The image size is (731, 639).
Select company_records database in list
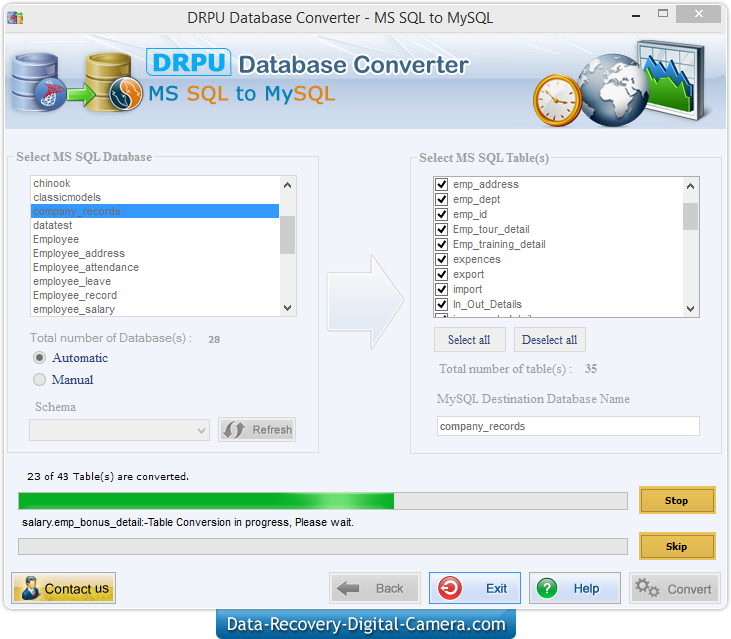pos(155,211)
